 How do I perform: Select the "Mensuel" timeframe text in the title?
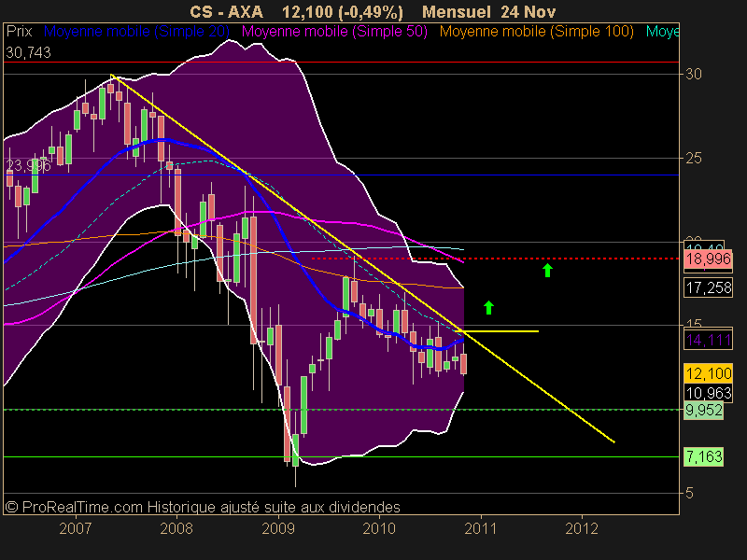[457, 12]
